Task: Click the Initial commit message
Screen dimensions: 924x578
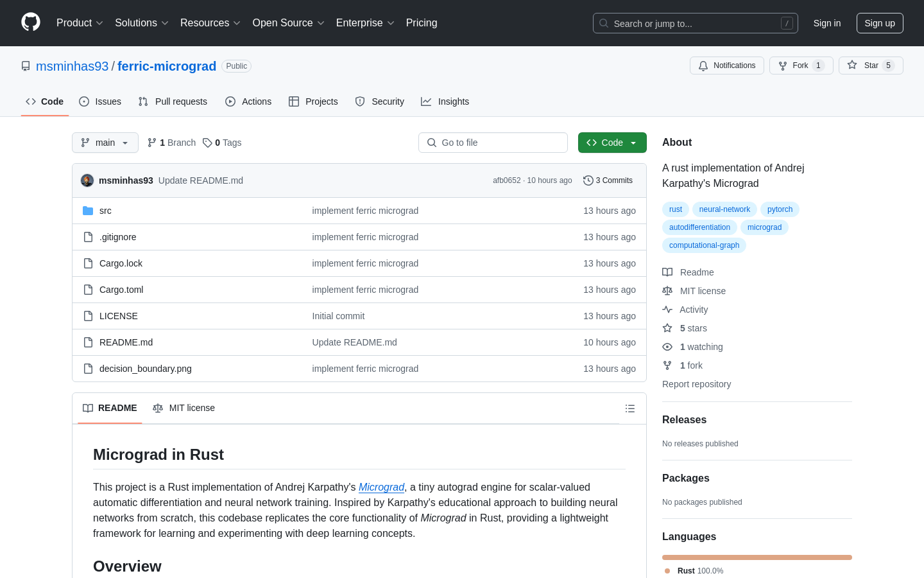Action: pyautogui.click(x=338, y=316)
